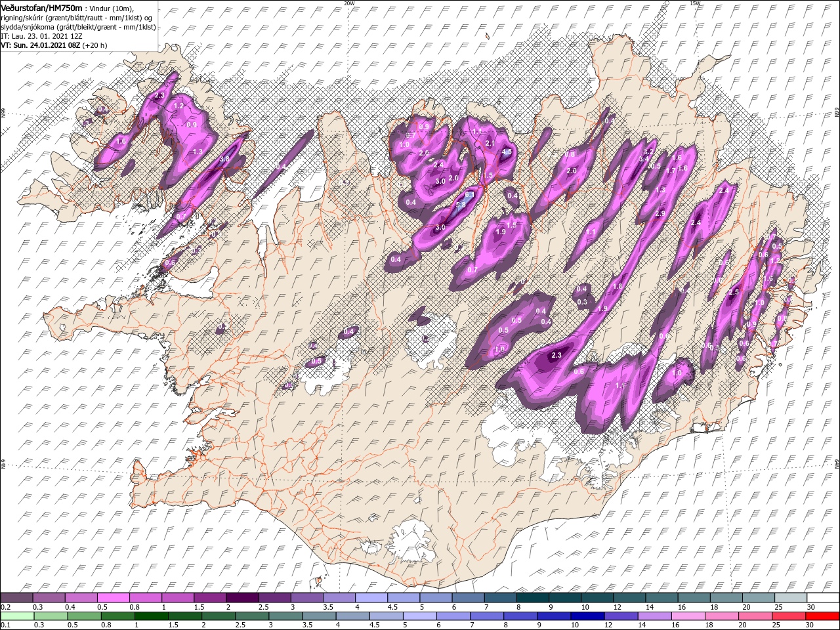The image size is (840, 630).
Task: Select the pure red 30+ legend swatch
Action: click(821, 616)
